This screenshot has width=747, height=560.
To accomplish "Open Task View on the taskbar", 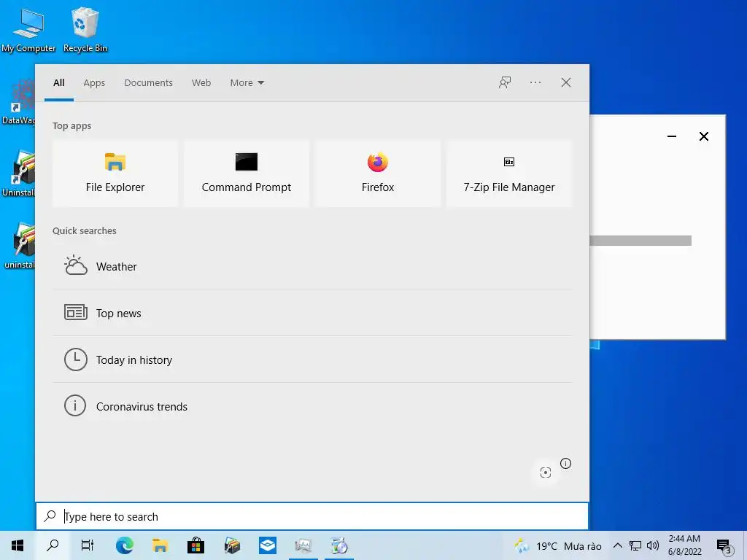I will pyautogui.click(x=88, y=545).
